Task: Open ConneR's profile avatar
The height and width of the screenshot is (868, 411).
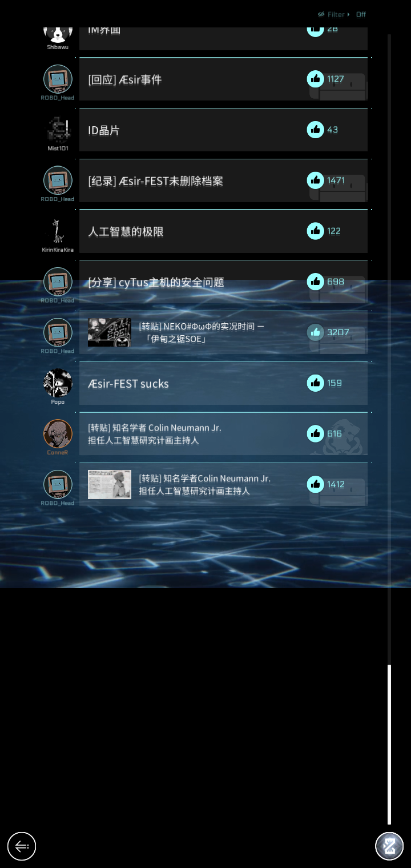Action: click(x=58, y=433)
